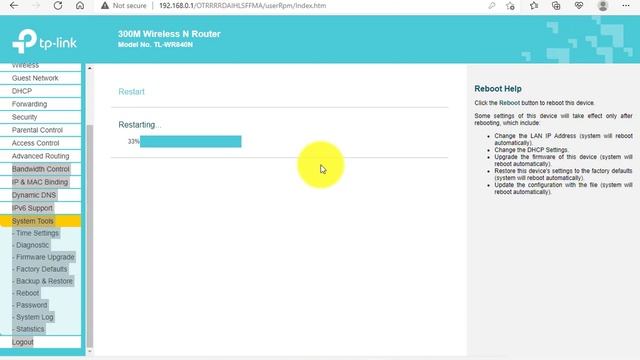This screenshot has width=640, height=360.
Task: Click the sidebar scrollbar thumb
Action: pos(90,236)
